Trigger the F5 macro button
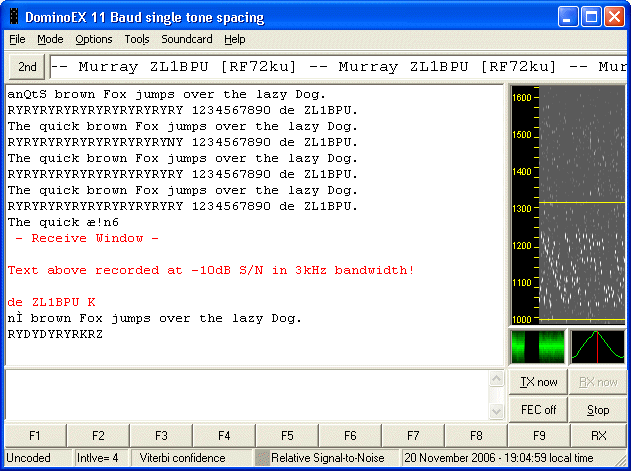The width and height of the screenshot is (631, 471). click(x=287, y=436)
